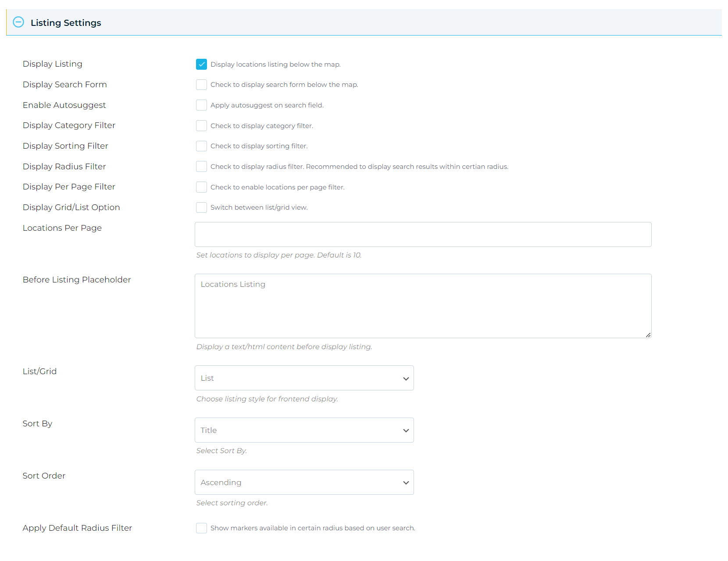Click 'Show markers available in certain radius' text
Screen dimensions: 728x561
pos(313,528)
